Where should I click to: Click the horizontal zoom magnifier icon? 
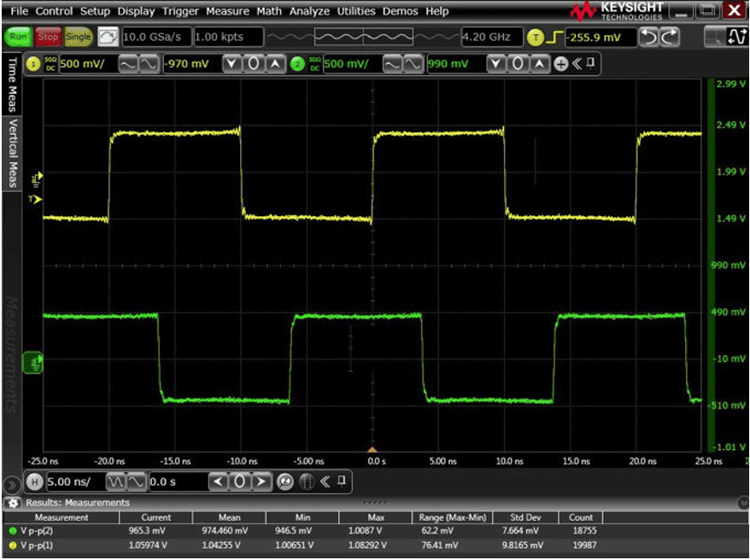(x=284, y=481)
